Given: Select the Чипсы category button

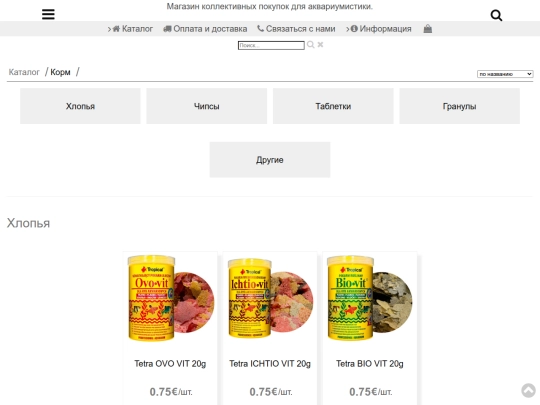Looking at the screenshot, I should tap(207, 106).
